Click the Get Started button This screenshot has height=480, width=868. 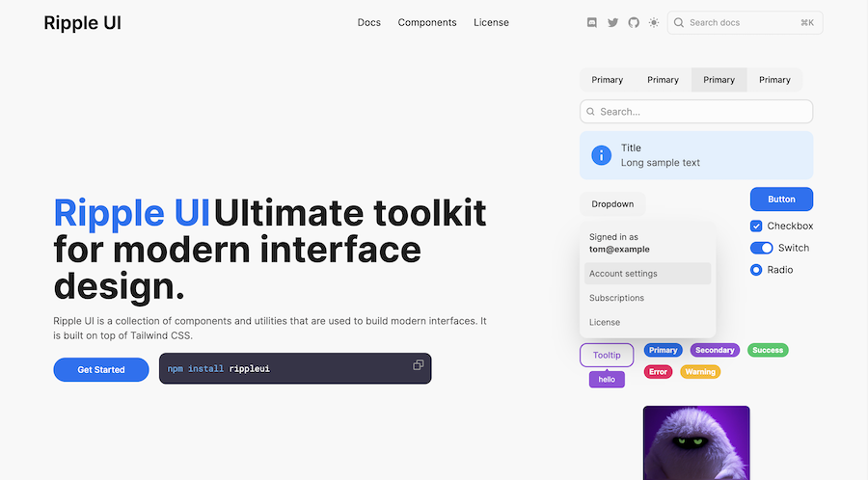(x=101, y=369)
